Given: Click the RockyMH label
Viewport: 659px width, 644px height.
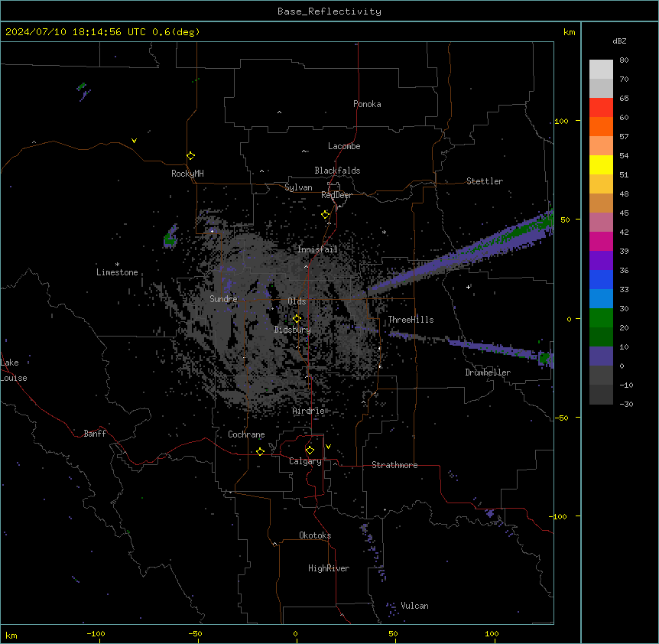Looking at the screenshot, I should point(187,174).
